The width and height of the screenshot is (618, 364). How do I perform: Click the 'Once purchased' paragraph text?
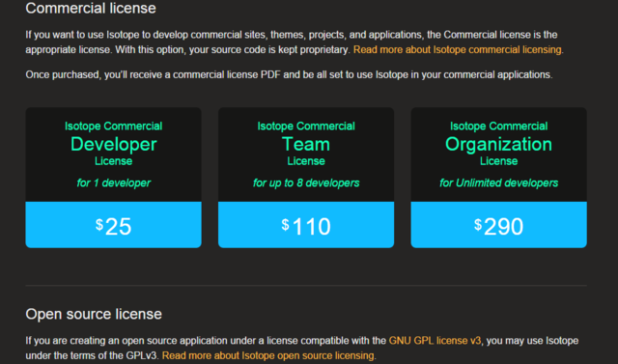pyautogui.click(x=289, y=75)
